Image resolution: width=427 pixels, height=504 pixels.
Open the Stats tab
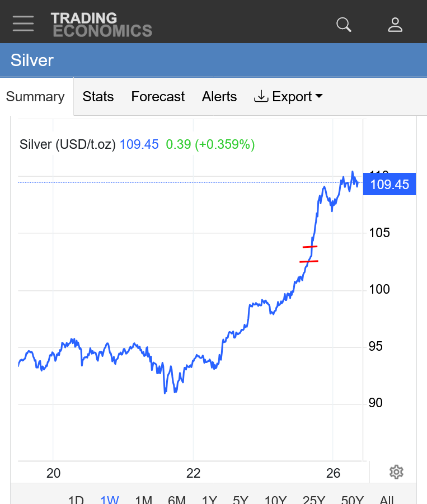[x=98, y=97]
